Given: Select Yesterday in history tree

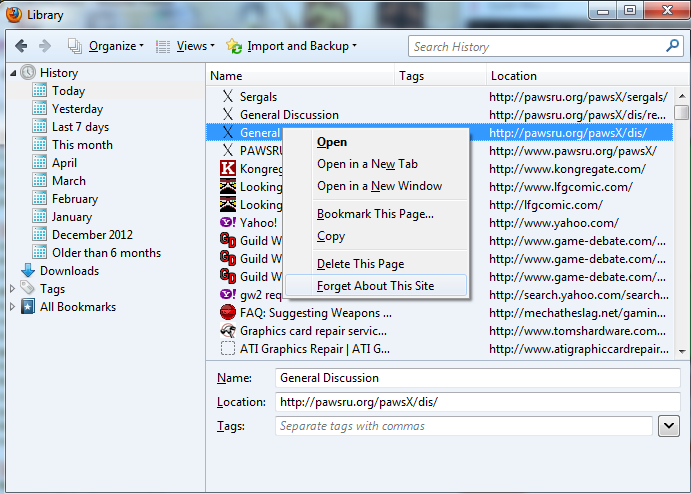Looking at the screenshot, I should 78,109.
